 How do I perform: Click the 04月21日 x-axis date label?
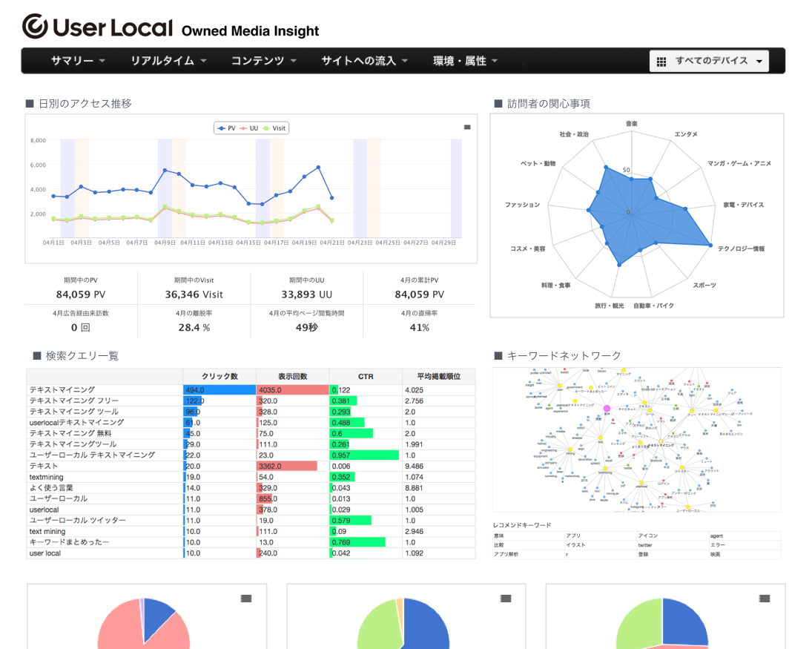pos(332,243)
